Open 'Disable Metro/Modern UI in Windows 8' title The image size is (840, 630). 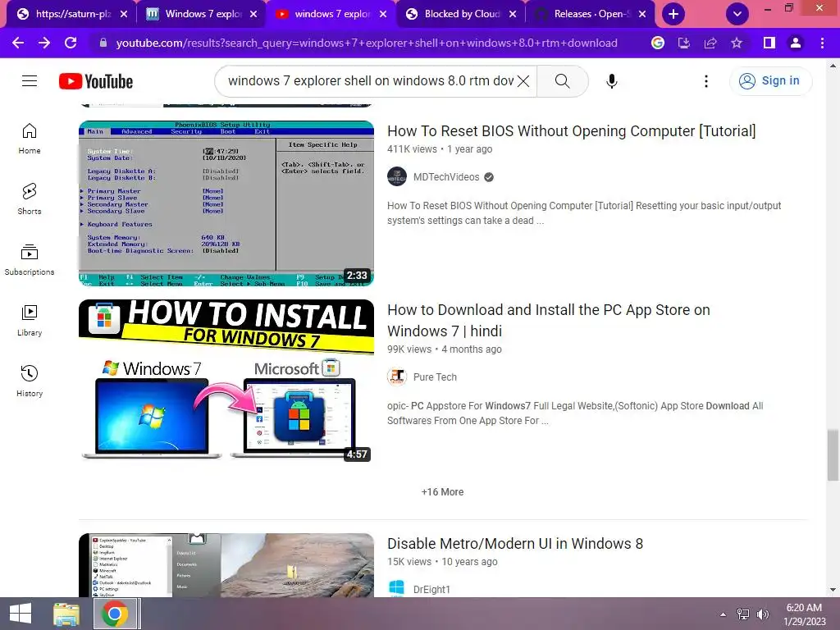[x=515, y=543]
